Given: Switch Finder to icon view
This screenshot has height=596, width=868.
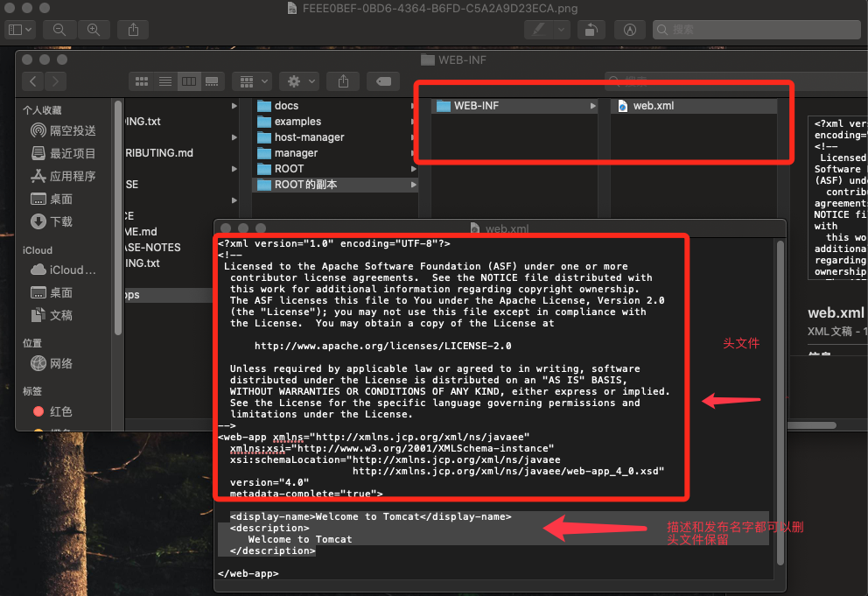Looking at the screenshot, I should pyautogui.click(x=141, y=81).
